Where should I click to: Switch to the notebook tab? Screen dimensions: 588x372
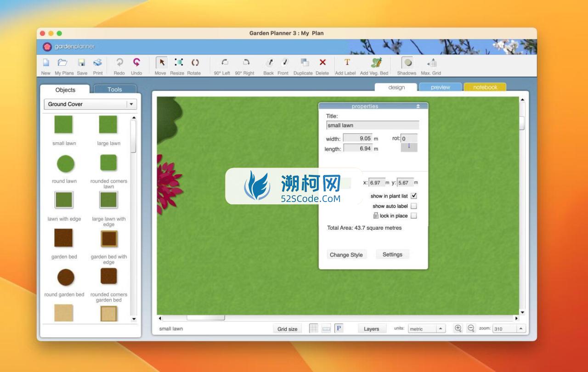click(x=485, y=87)
